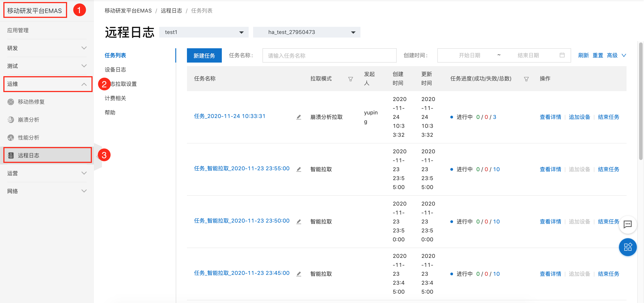Open 崩溃分析 menu item
The width and height of the screenshot is (644, 303).
pyautogui.click(x=28, y=120)
